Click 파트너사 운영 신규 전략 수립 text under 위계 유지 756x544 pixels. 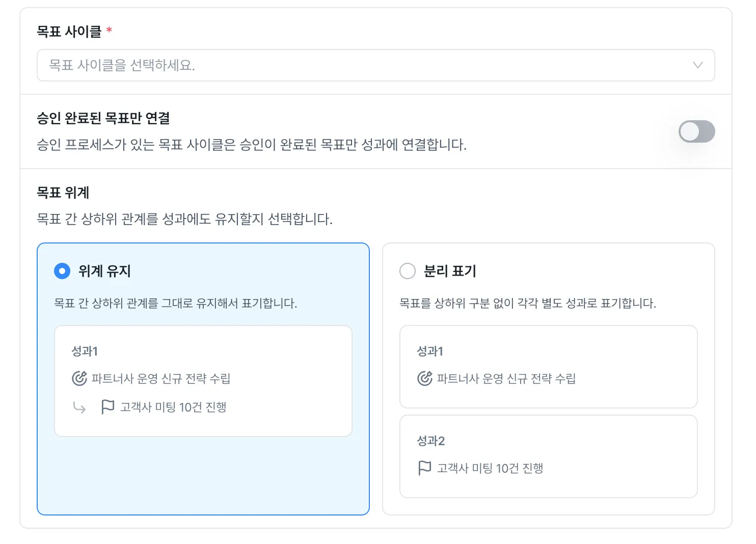pos(161,378)
